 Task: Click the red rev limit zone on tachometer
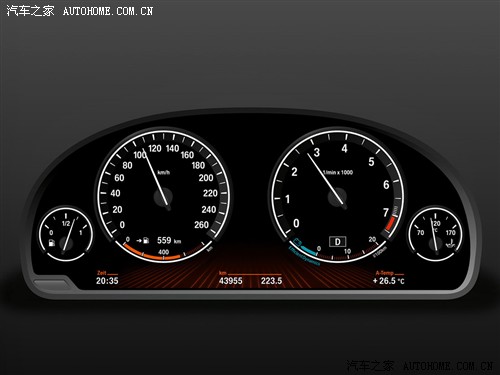tap(391, 225)
